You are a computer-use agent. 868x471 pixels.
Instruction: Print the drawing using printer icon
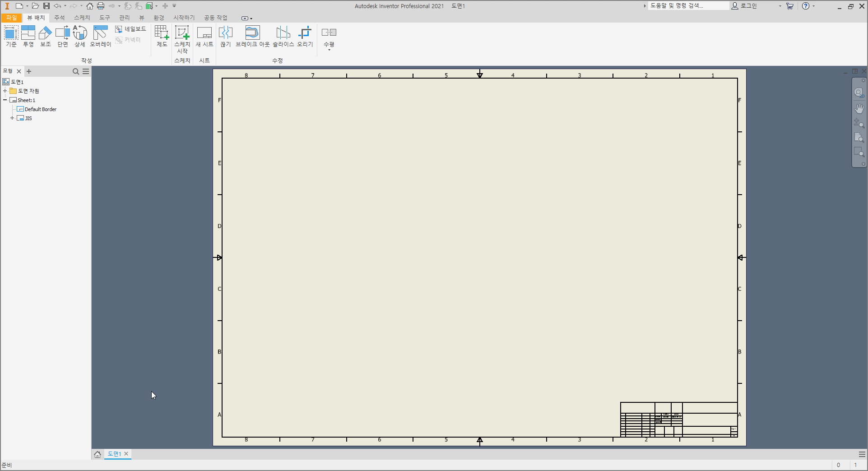pyautogui.click(x=101, y=6)
